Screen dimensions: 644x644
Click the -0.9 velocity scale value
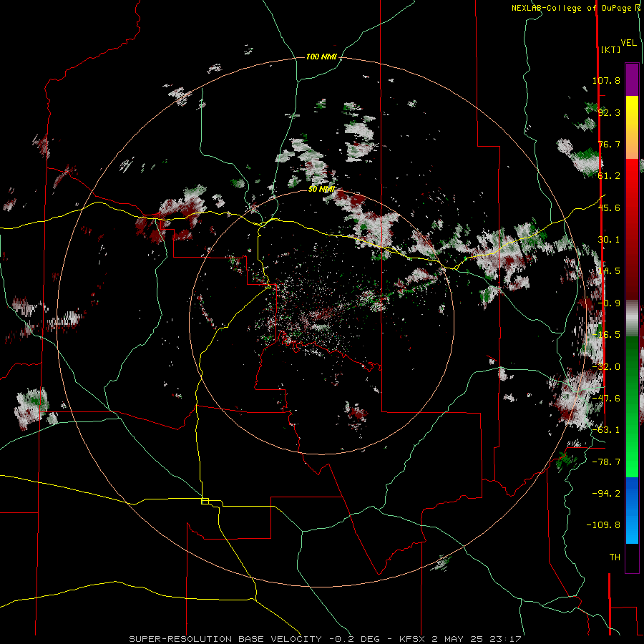[609, 303]
